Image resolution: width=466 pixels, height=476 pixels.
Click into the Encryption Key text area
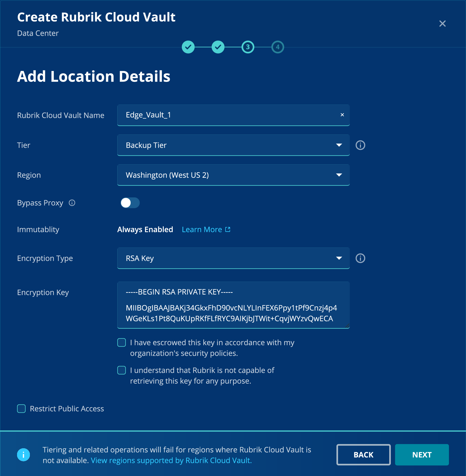pyautogui.click(x=233, y=305)
